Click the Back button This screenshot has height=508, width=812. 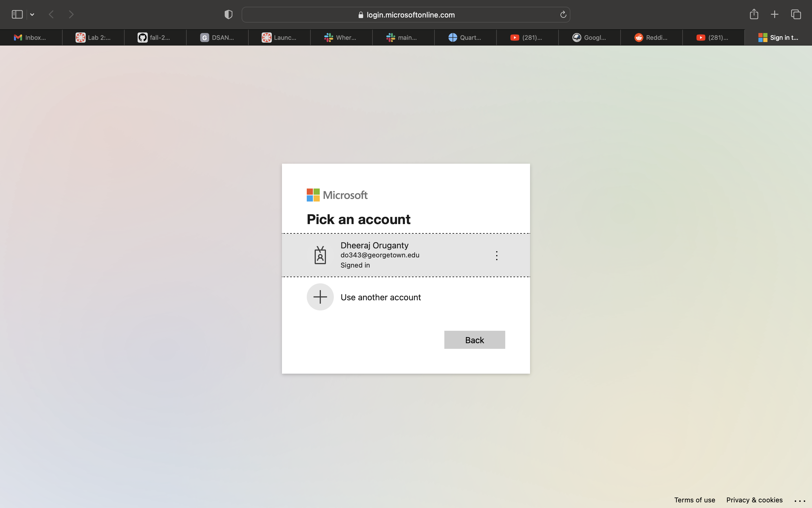(x=475, y=340)
